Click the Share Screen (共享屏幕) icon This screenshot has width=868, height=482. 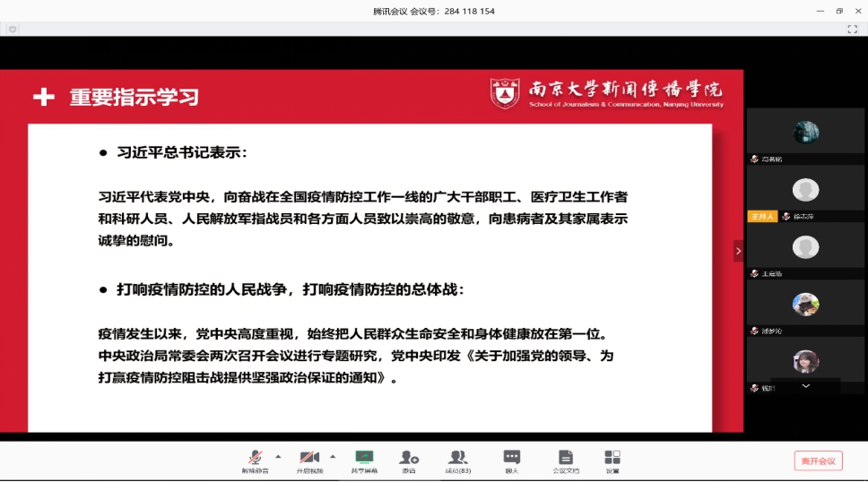coord(364,460)
